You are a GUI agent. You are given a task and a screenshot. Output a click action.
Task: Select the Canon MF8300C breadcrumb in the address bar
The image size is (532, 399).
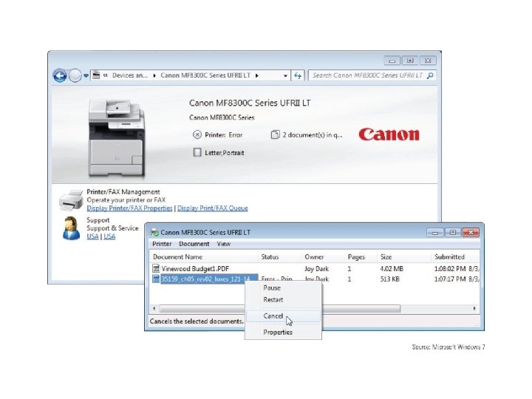205,75
